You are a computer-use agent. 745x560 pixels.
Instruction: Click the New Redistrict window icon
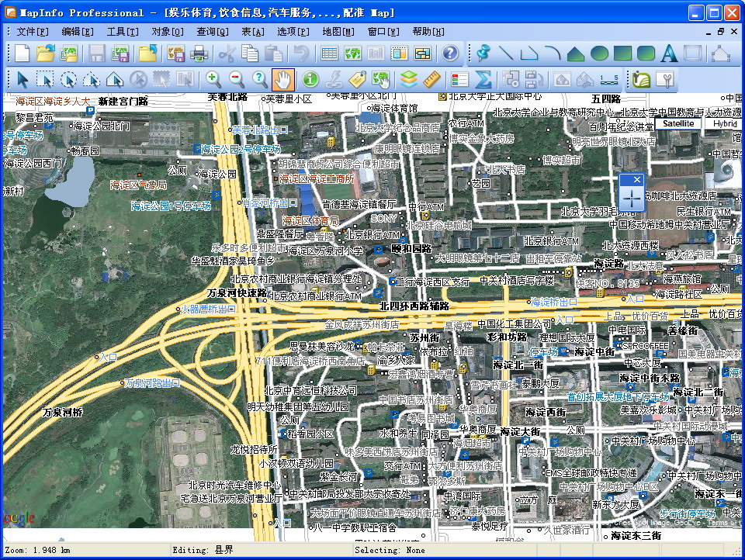pyautogui.click(x=422, y=53)
